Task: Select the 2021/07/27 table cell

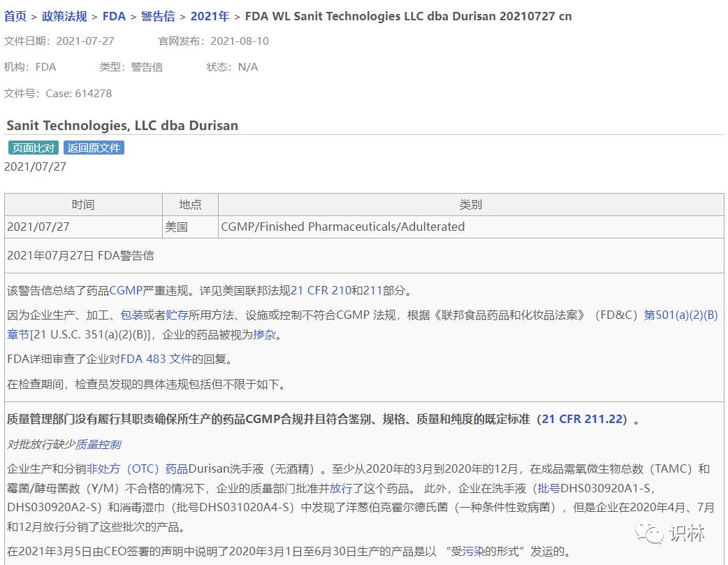Action: 84,227
